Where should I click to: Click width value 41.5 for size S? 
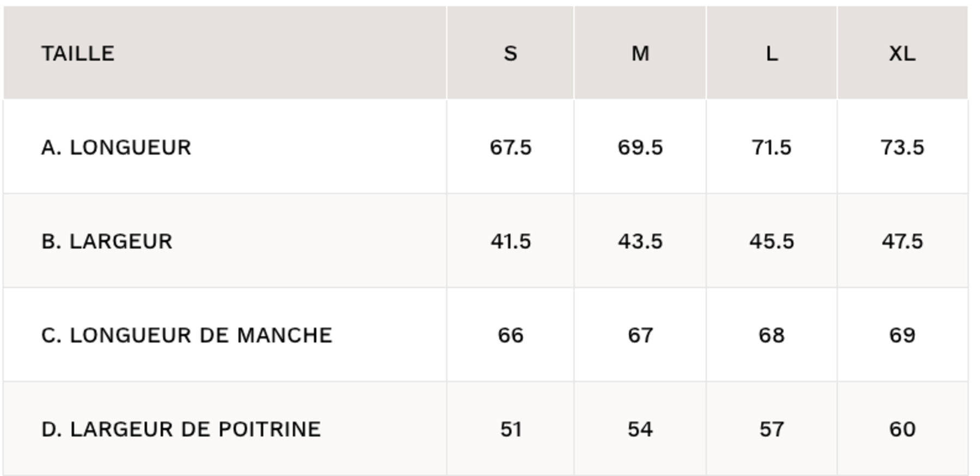coord(510,241)
